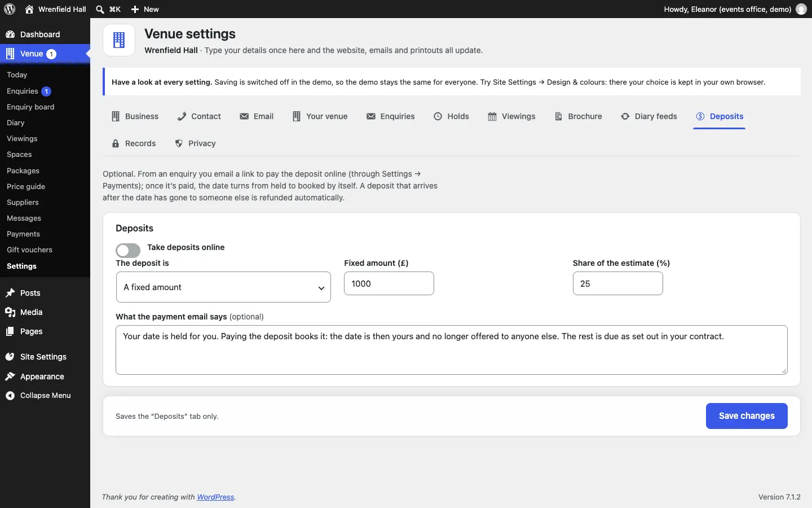This screenshot has height=508, width=812.
Task: Click the Business tab building icon
Action: pyautogui.click(x=116, y=116)
